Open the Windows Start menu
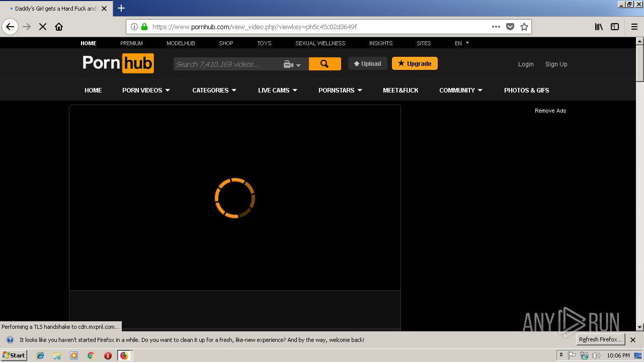The image size is (644, 362). point(14,355)
